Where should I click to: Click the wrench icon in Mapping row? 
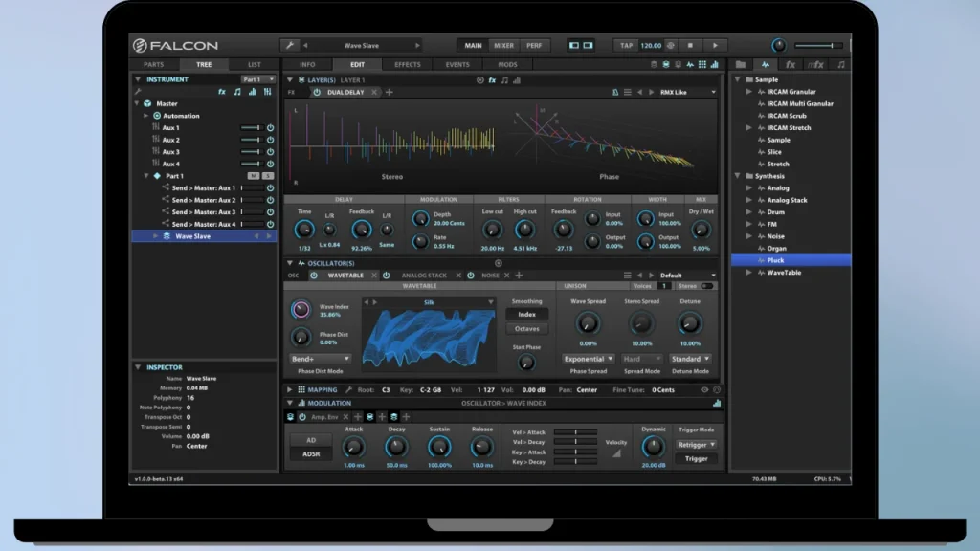pyautogui.click(x=348, y=390)
